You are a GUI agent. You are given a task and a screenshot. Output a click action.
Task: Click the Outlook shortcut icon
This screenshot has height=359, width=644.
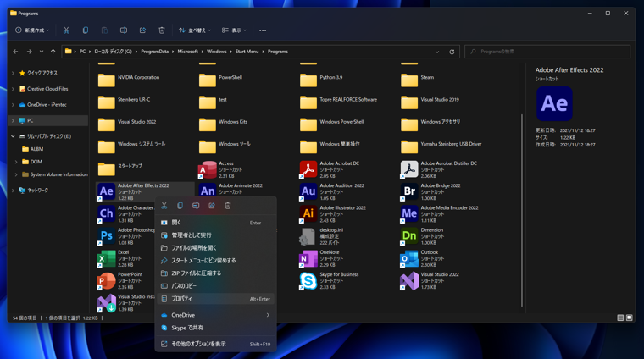click(x=409, y=258)
